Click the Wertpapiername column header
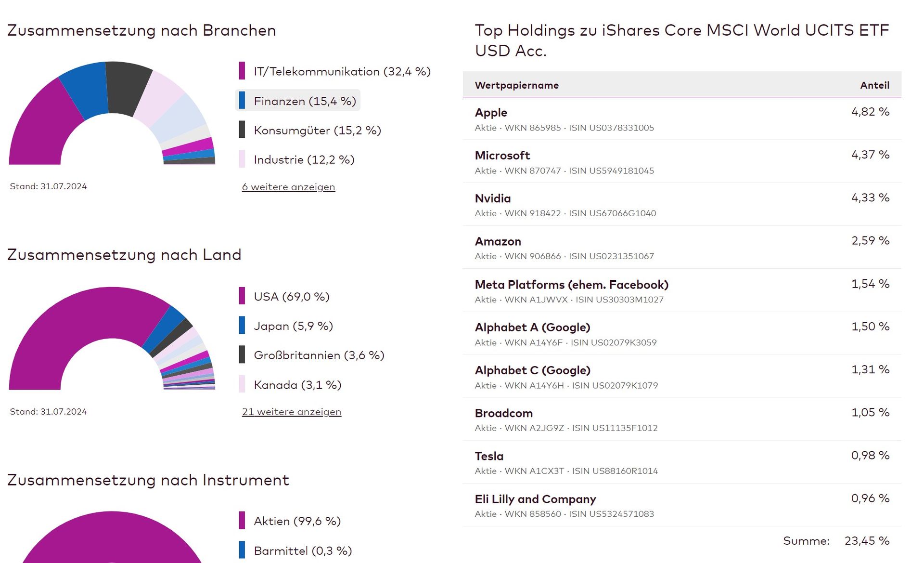This screenshot has width=924, height=563. [516, 85]
